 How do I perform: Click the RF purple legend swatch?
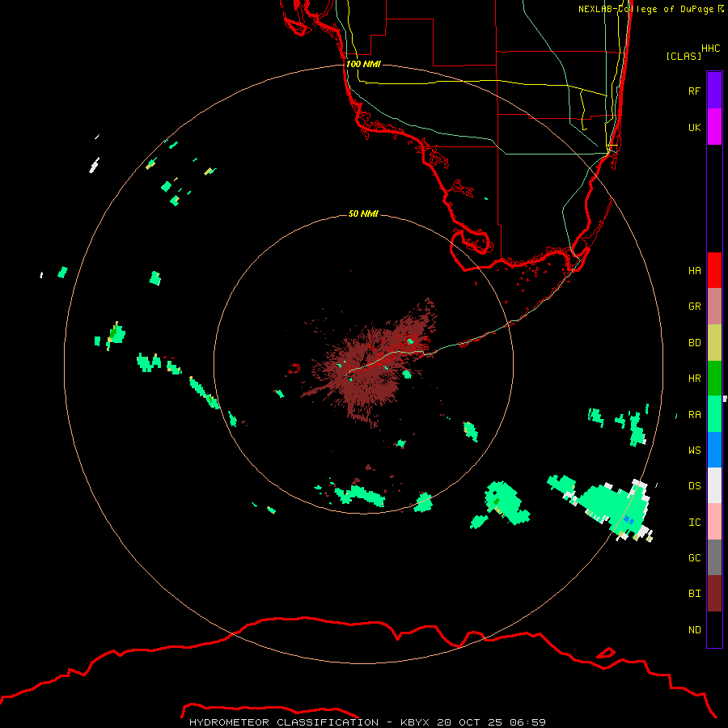(x=714, y=91)
